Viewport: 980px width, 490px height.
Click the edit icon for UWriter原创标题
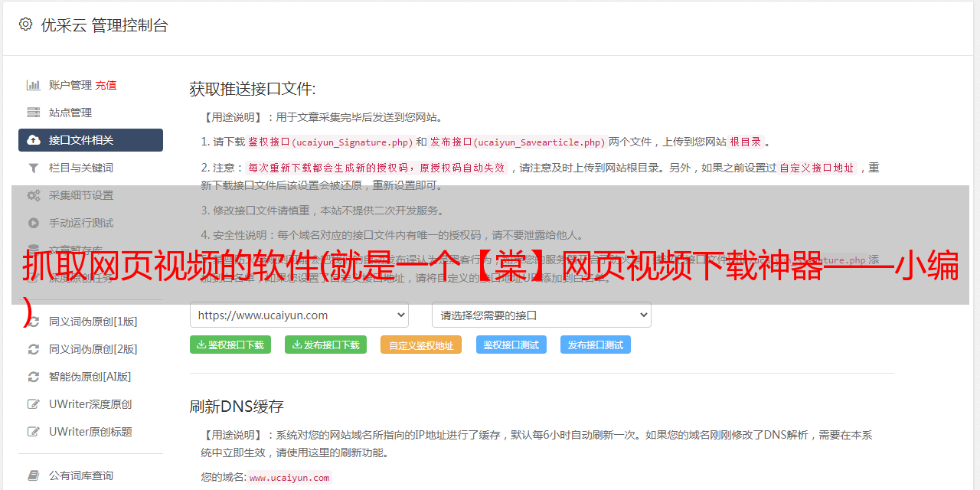(34, 432)
